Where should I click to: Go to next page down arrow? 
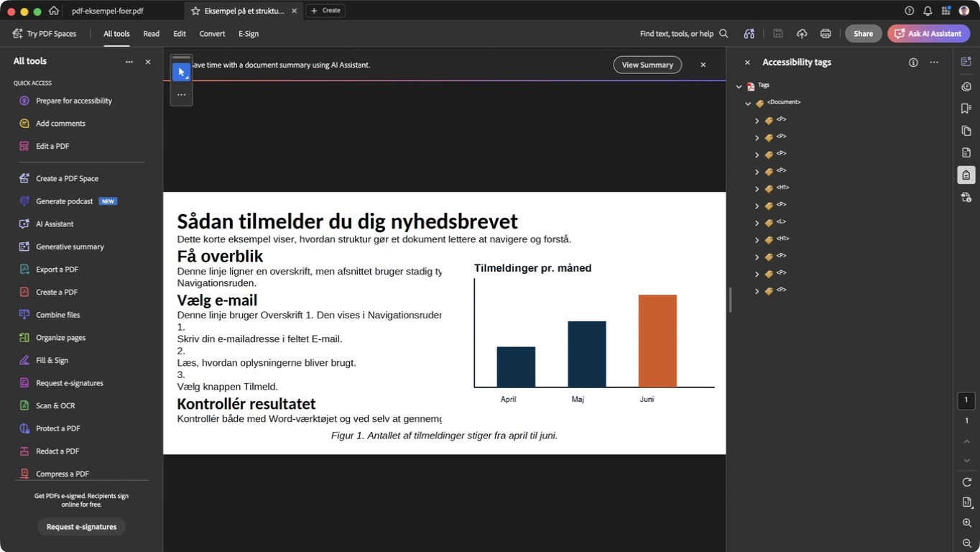point(967,461)
